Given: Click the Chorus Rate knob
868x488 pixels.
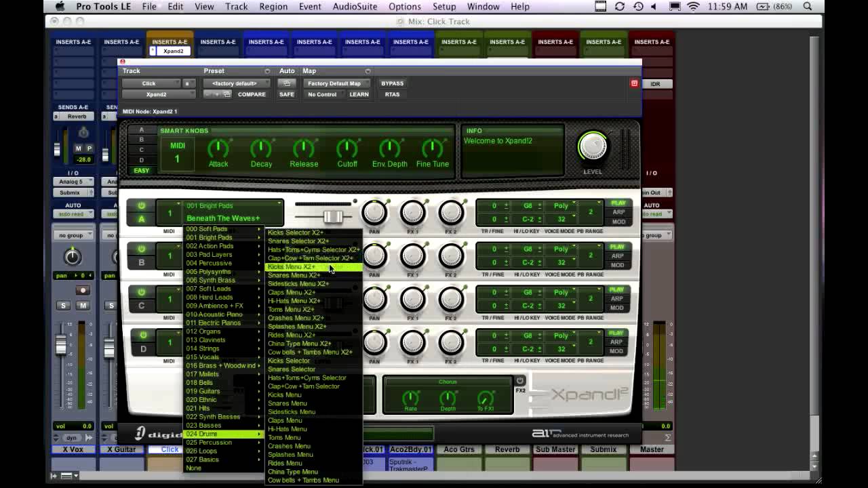Looking at the screenshot, I should (x=410, y=398).
